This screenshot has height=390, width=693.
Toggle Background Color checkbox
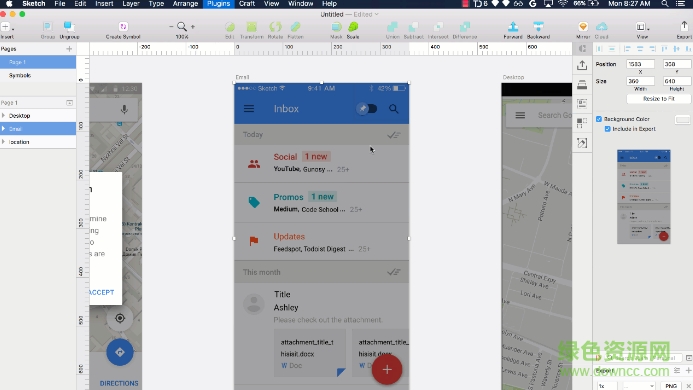(599, 119)
